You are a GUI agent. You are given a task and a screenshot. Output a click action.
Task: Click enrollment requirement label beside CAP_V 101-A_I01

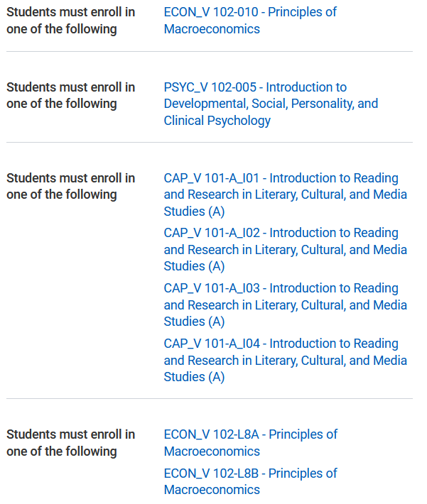tap(70, 186)
